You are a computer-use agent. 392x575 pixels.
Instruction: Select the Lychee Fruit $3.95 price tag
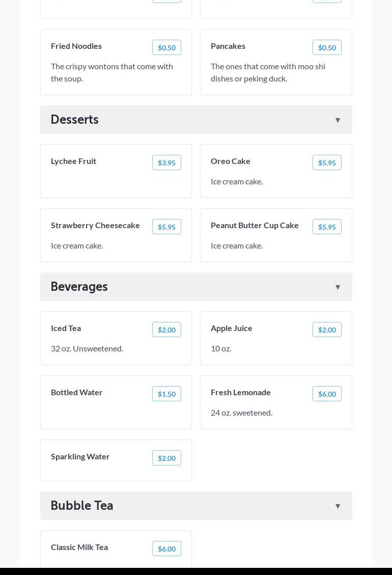[166, 162]
